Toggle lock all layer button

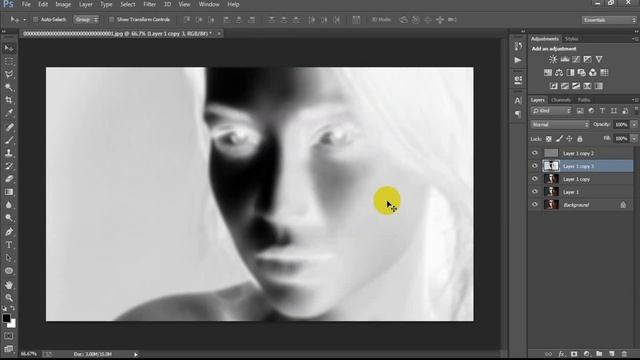pyautogui.click(x=580, y=139)
